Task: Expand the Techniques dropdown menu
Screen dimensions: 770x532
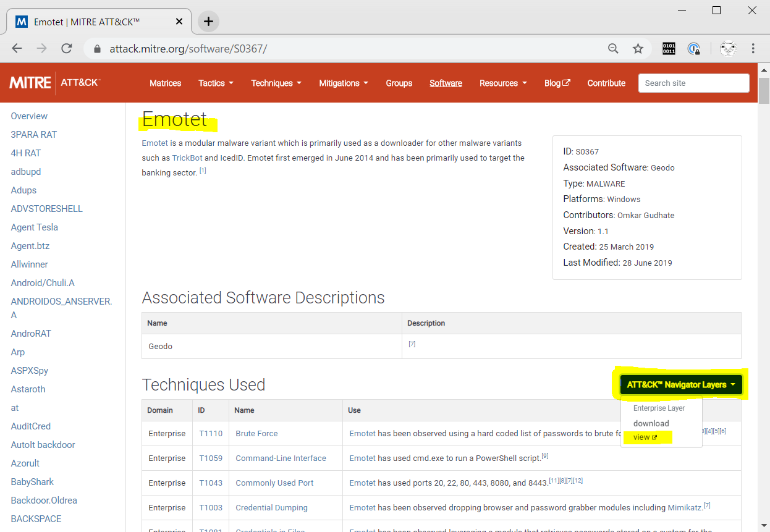Action: pyautogui.click(x=276, y=83)
